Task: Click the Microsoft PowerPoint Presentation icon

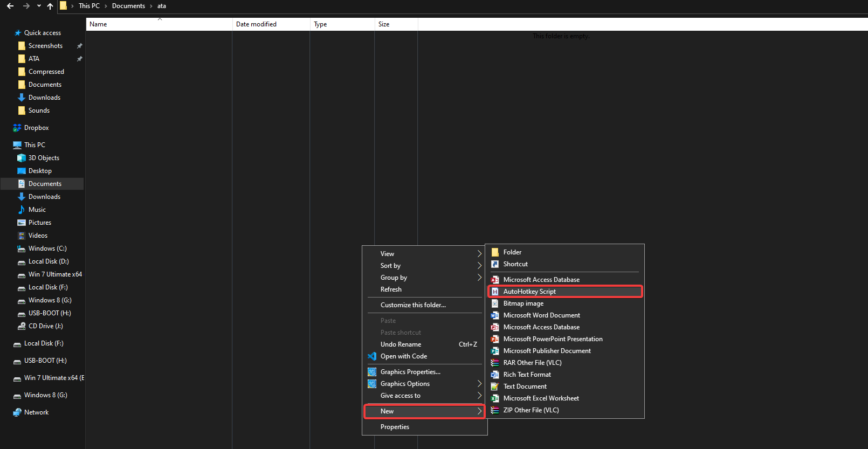Action: (x=495, y=339)
